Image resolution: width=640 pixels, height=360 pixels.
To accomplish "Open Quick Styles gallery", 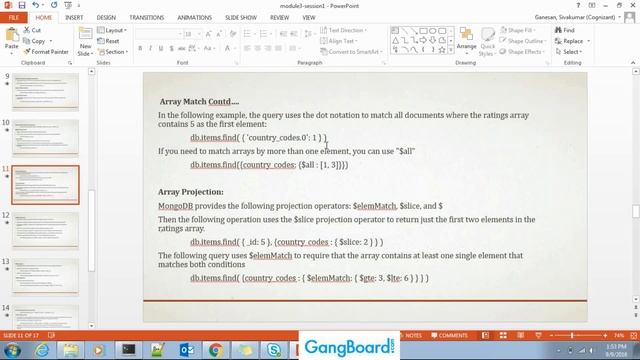I will pos(487,42).
